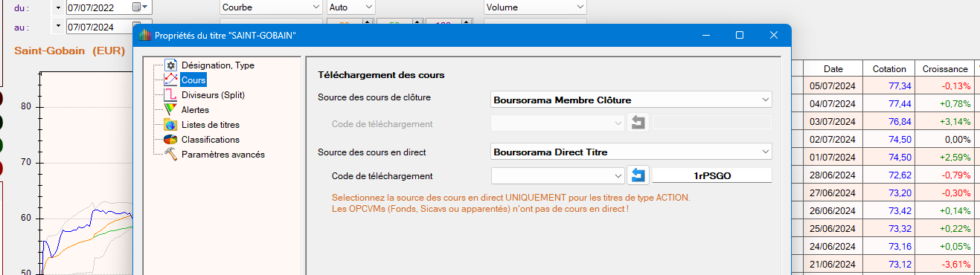Click the 73,42 cotation value

point(900,210)
